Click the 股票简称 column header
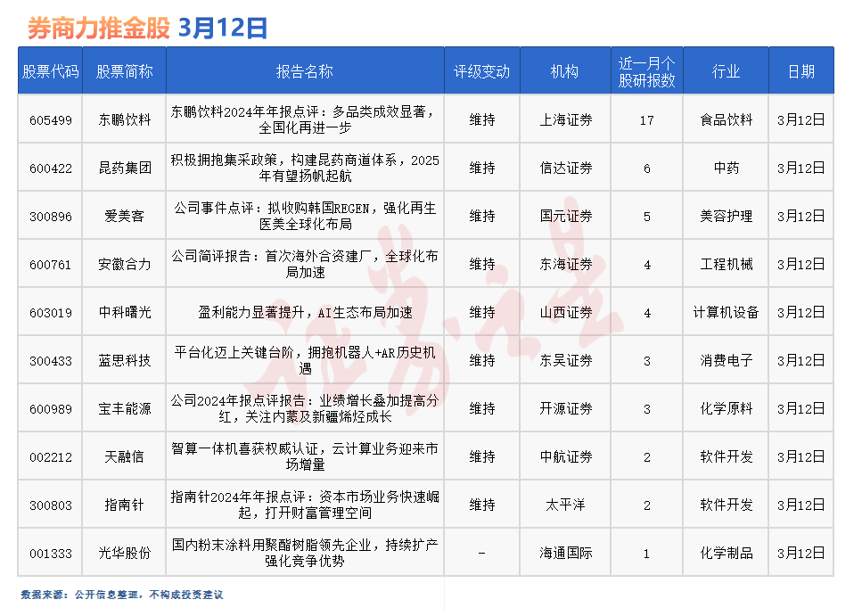862x616 pixels. pyautogui.click(x=124, y=71)
